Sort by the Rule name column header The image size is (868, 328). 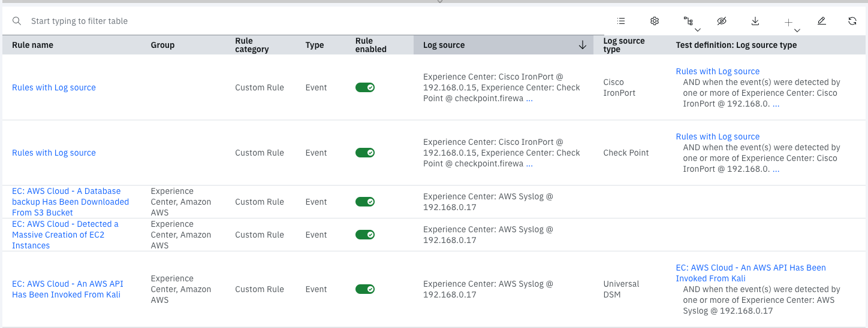click(33, 45)
